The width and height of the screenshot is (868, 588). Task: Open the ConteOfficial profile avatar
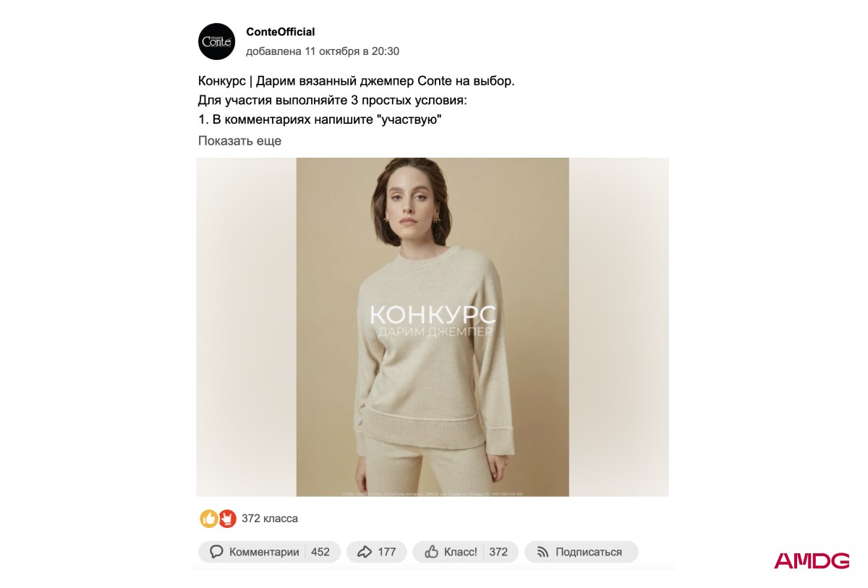click(216, 41)
